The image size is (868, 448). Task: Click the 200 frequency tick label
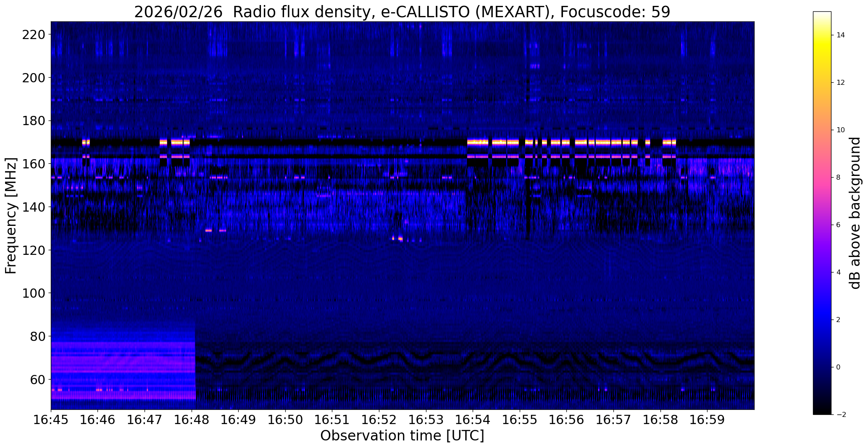(x=33, y=78)
